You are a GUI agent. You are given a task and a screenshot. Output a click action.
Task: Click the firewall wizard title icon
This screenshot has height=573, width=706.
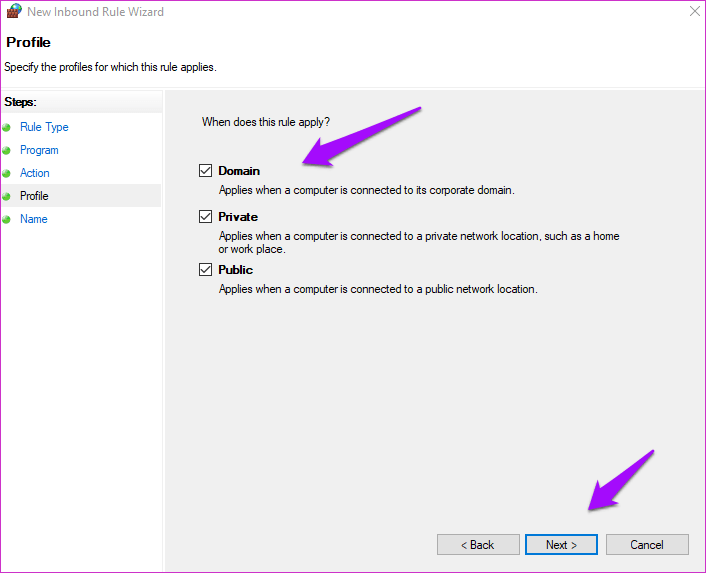coord(14,11)
